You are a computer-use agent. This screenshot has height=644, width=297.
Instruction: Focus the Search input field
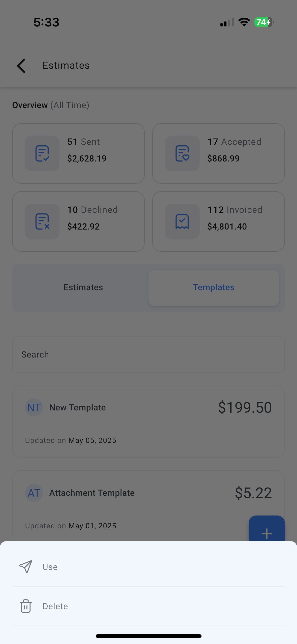coord(148,355)
